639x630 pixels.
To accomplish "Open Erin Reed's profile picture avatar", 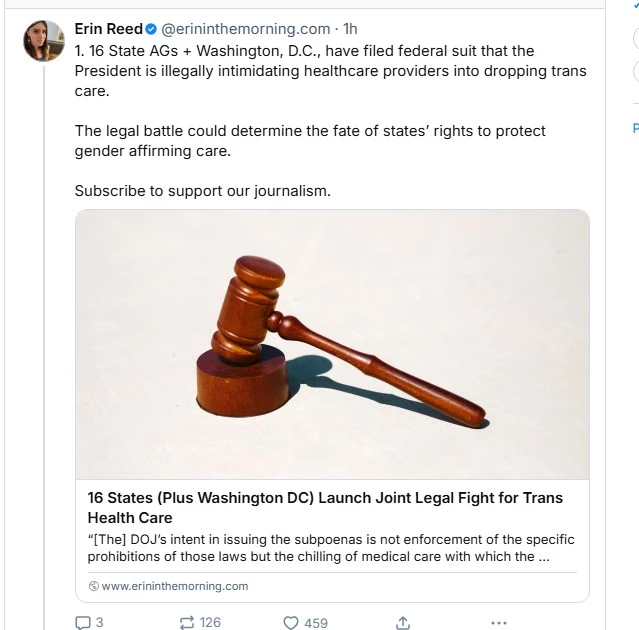I will [x=44, y=40].
